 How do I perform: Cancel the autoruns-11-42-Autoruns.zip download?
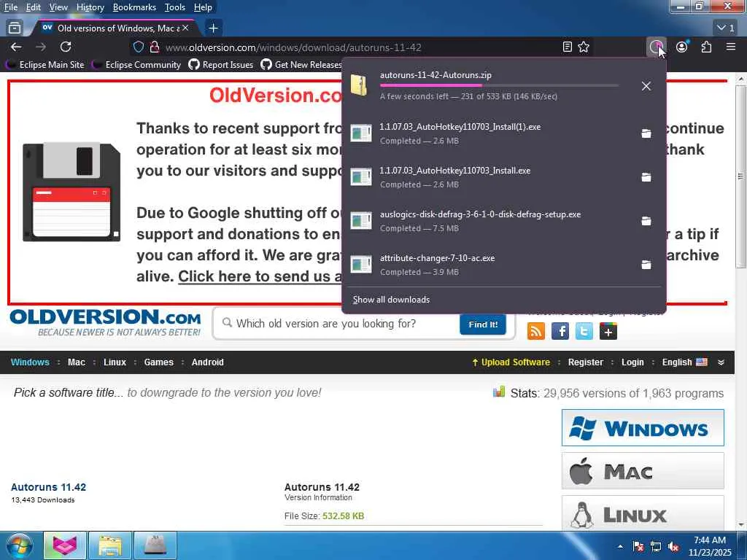pyautogui.click(x=646, y=86)
